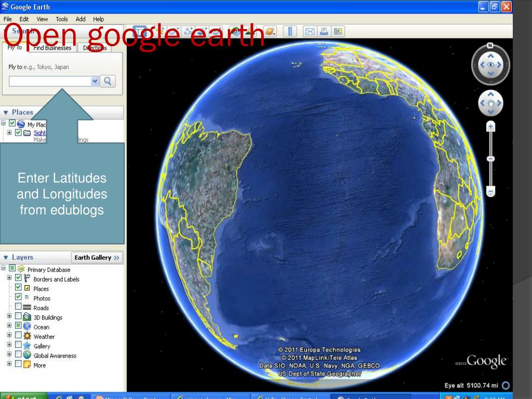Screen dimensions: 532x399
Task: Open the Edit menu
Action: [x=24, y=19]
